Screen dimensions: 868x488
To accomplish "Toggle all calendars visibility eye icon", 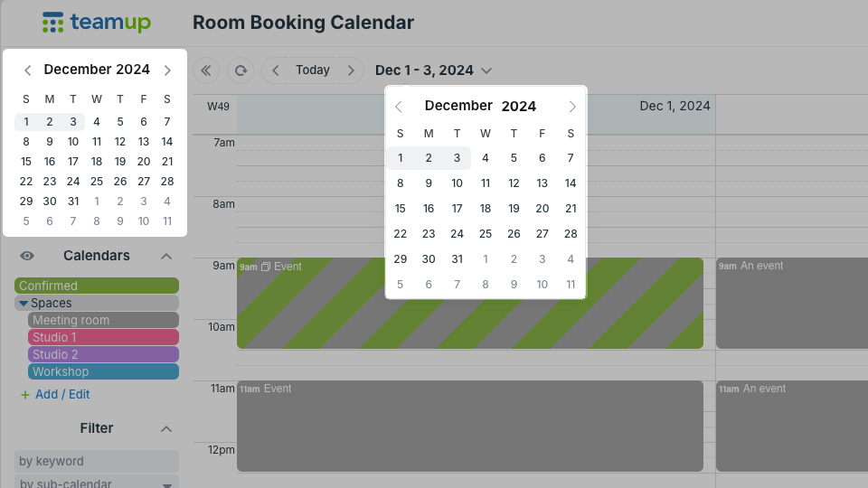I will tap(26, 256).
